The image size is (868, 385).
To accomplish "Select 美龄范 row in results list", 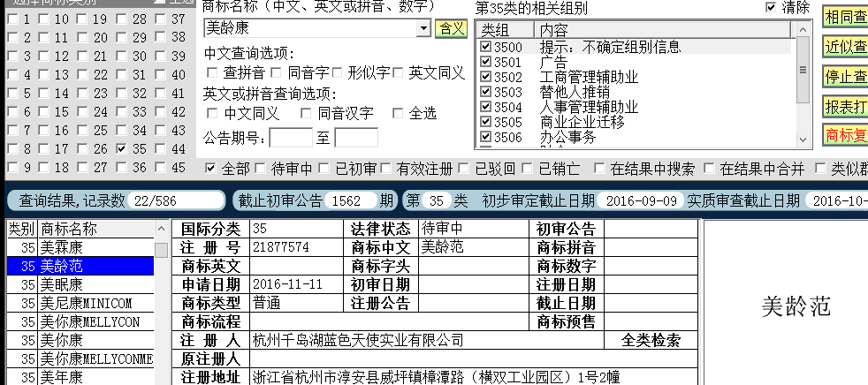I will pos(80,266).
